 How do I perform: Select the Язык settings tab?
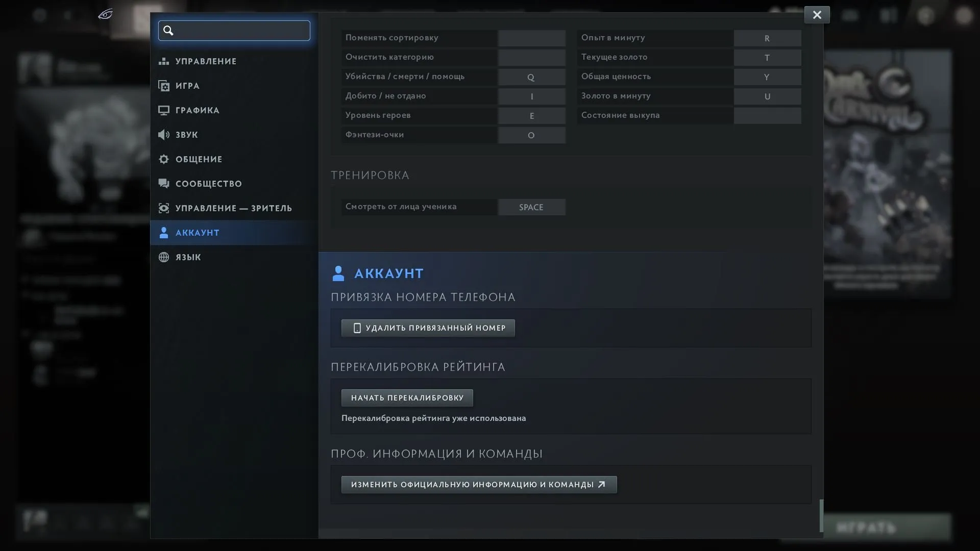click(234, 257)
